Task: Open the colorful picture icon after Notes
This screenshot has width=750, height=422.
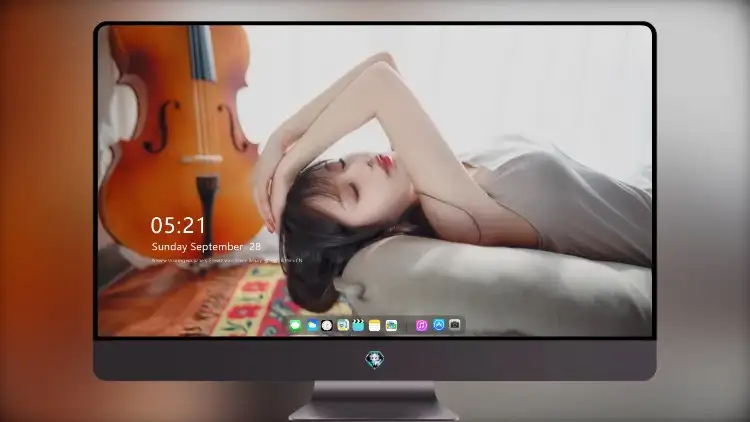Action: (x=391, y=325)
